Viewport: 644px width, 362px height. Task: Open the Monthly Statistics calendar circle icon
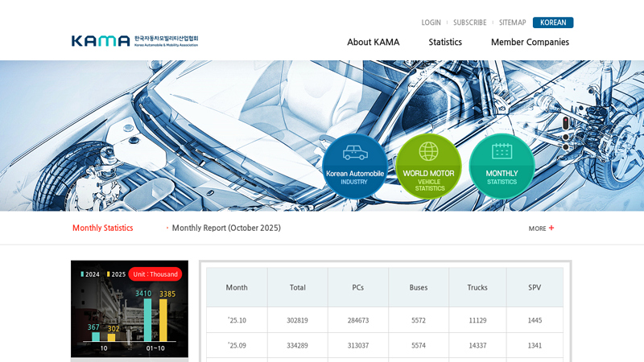502,166
